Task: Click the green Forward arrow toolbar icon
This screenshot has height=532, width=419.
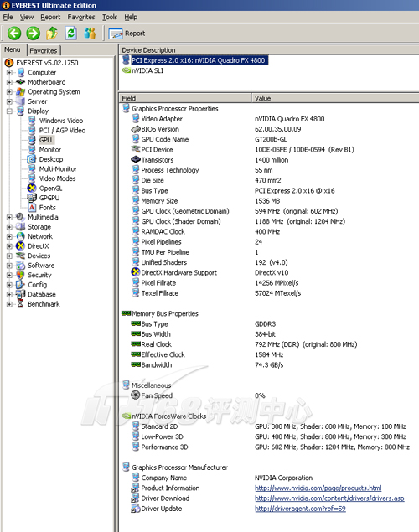Action: coord(34,34)
